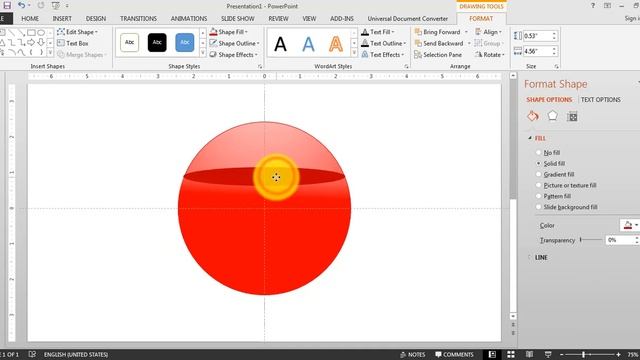
Task: Select the Solid fill option
Action: [551, 164]
